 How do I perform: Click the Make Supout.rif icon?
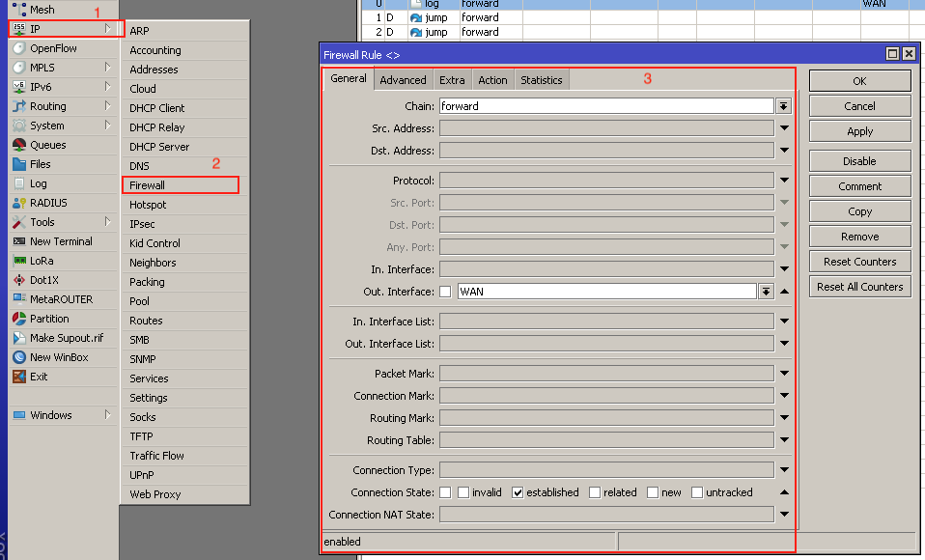click(x=19, y=338)
